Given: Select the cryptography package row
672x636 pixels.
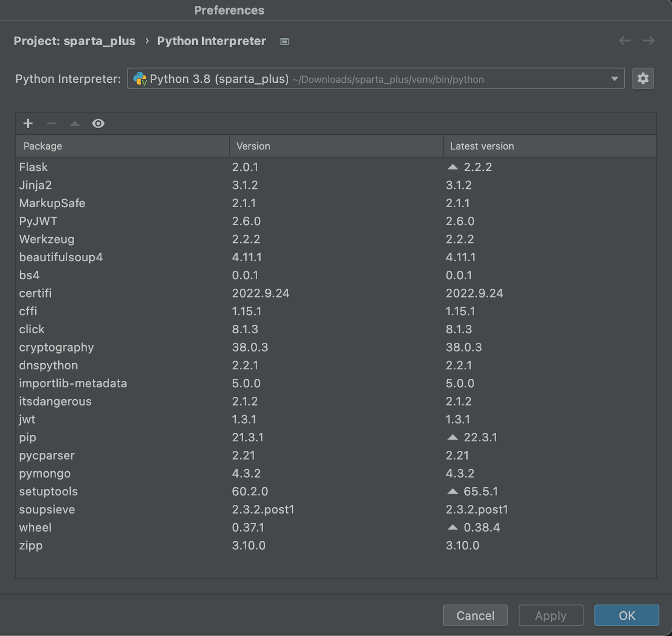Looking at the screenshot, I should 336,347.
